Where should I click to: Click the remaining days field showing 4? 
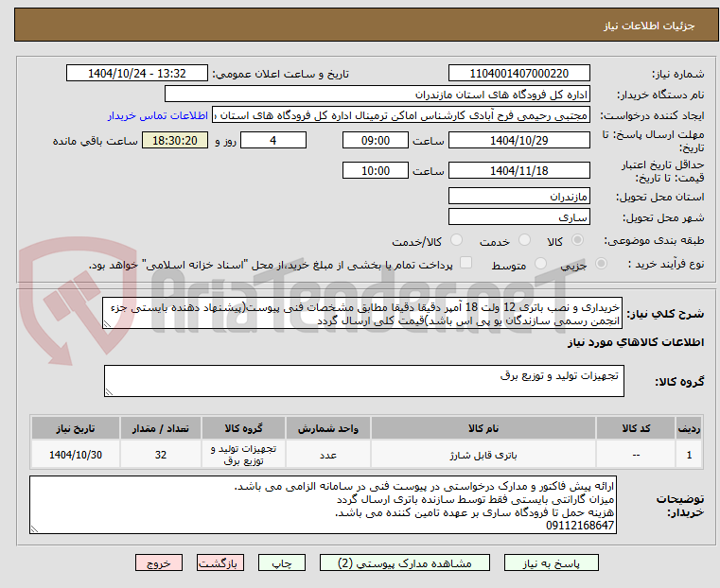(x=273, y=140)
